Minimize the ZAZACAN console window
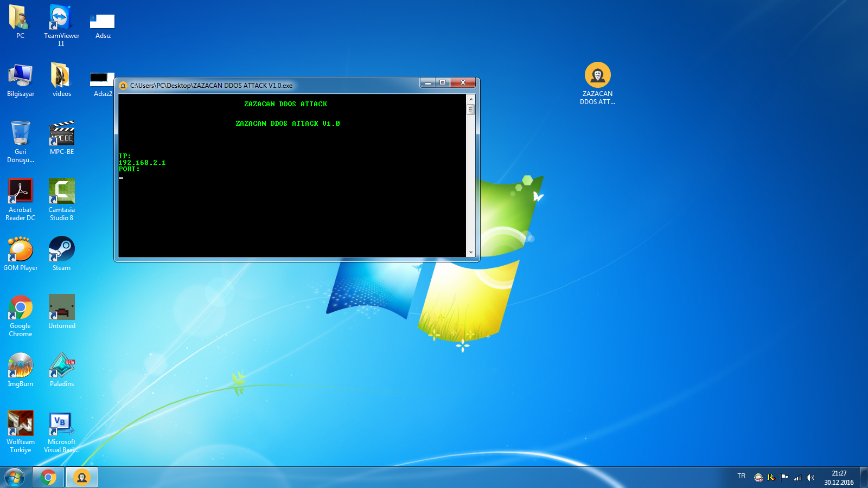Image resolution: width=868 pixels, height=488 pixels. pos(427,82)
